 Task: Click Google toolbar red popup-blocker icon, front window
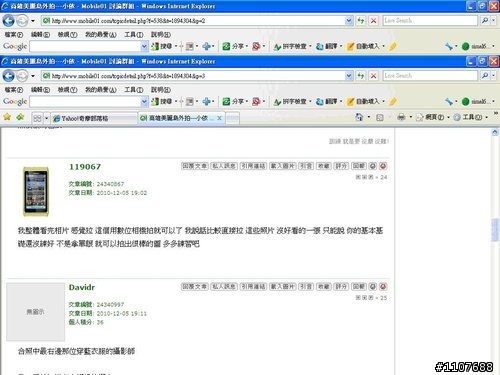(x=256, y=101)
